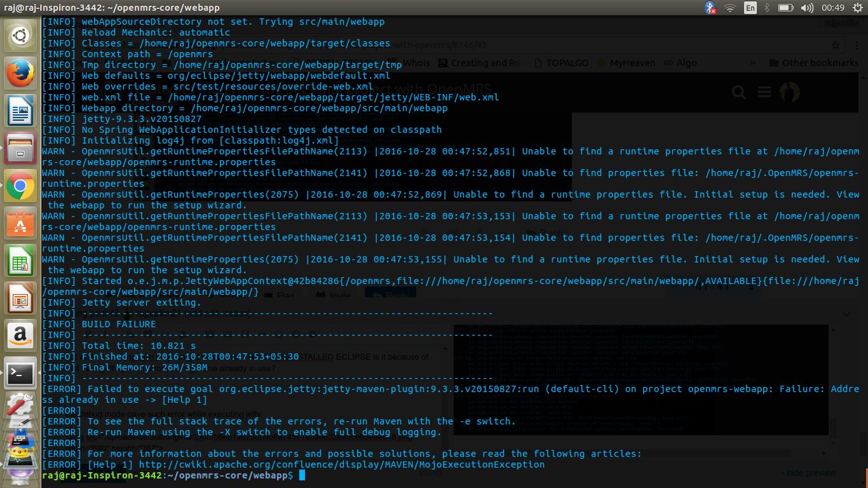Open the forum hamburger menu in Chrome

click(764, 93)
